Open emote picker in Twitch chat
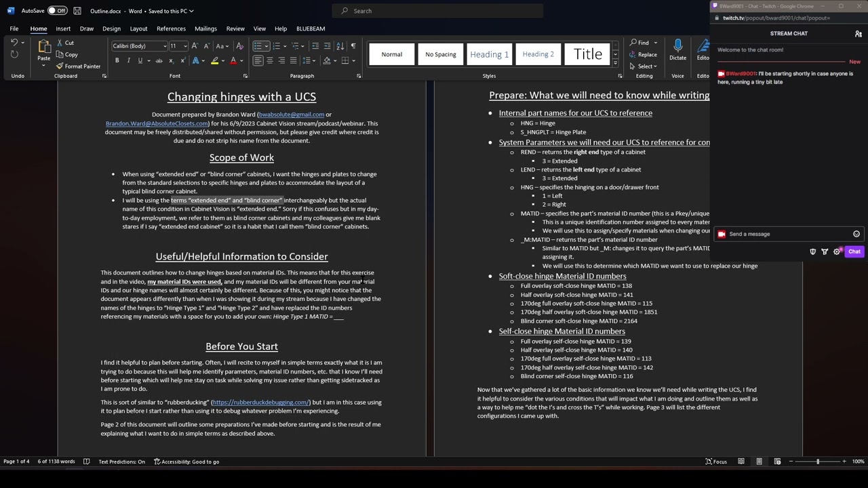The width and height of the screenshot is (868, 488). [856, 234]
